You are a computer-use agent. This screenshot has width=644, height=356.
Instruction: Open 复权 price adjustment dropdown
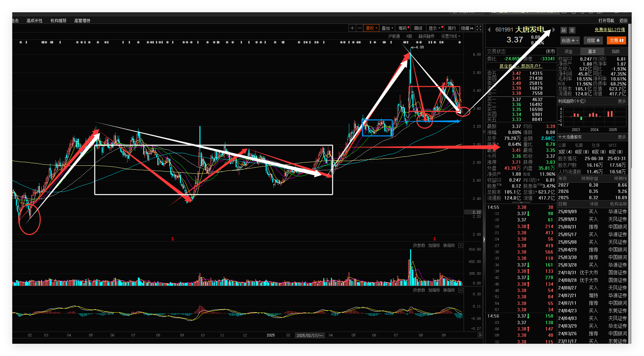click(x=371, y=28)
